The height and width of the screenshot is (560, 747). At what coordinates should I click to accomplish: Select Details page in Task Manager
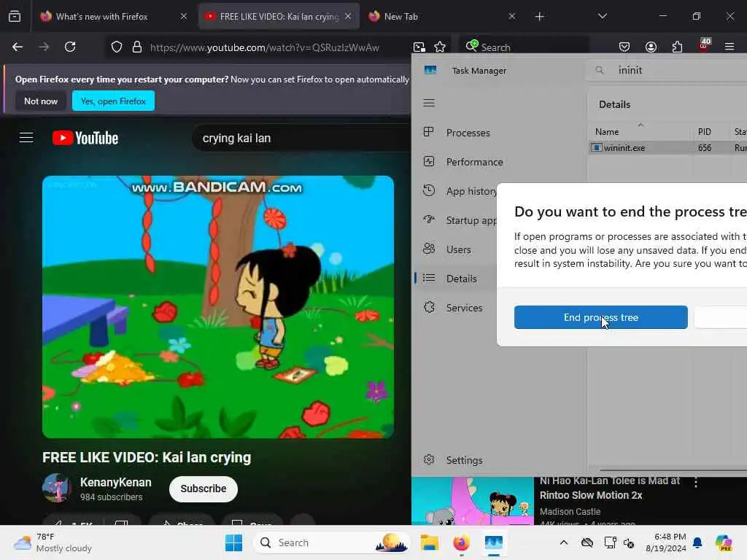point(455,279)
